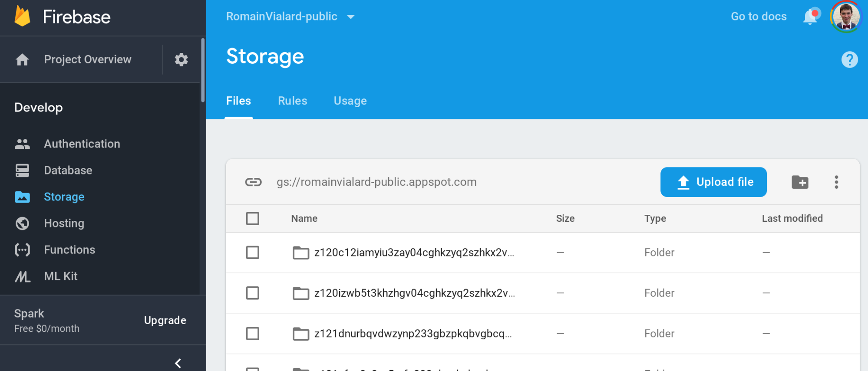The width and height of the screenshot is (868, 371).
Task: Click Folder type of z121dnurbqvdwzynp row
Action: point(659,334)
